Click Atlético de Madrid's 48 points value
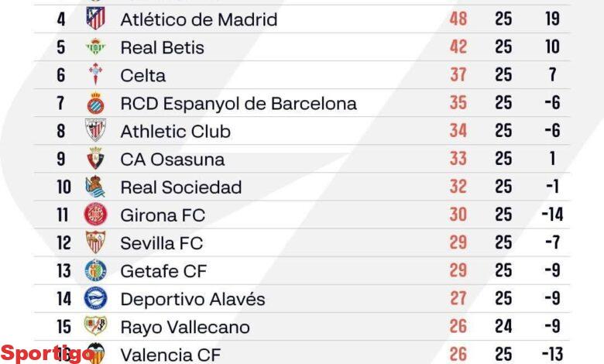This screenshot has width=604, height=364. click(458, 19)
